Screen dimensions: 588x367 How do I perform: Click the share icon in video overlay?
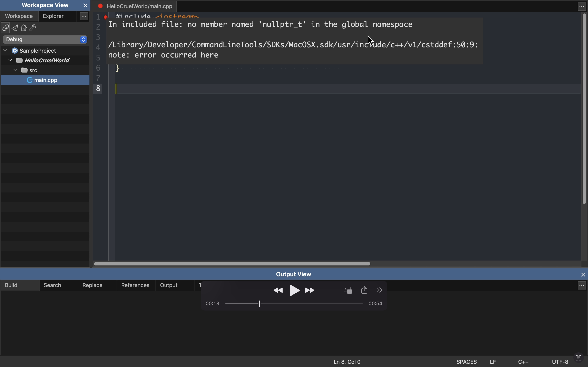[x=365, y=290]
